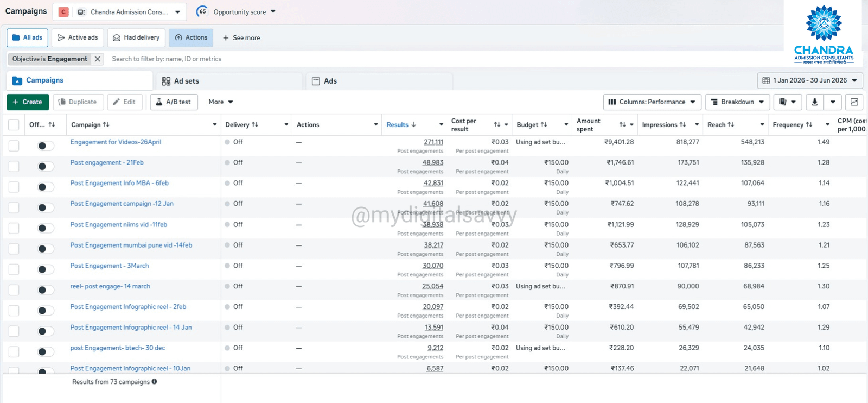Sort the Frequency column
The height and width of the screenshot is (403, 868).
tap(809, 125)
